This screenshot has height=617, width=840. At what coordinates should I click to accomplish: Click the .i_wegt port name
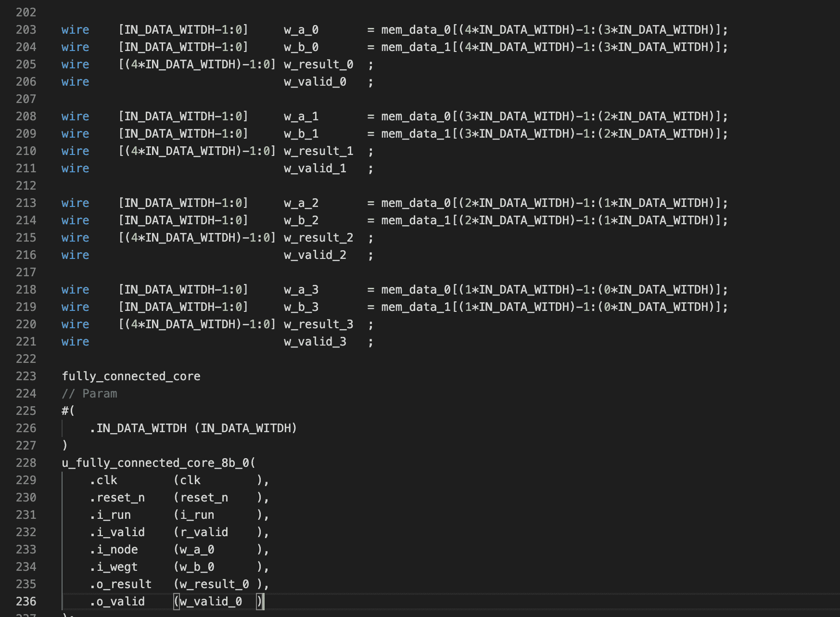(114, 567)
